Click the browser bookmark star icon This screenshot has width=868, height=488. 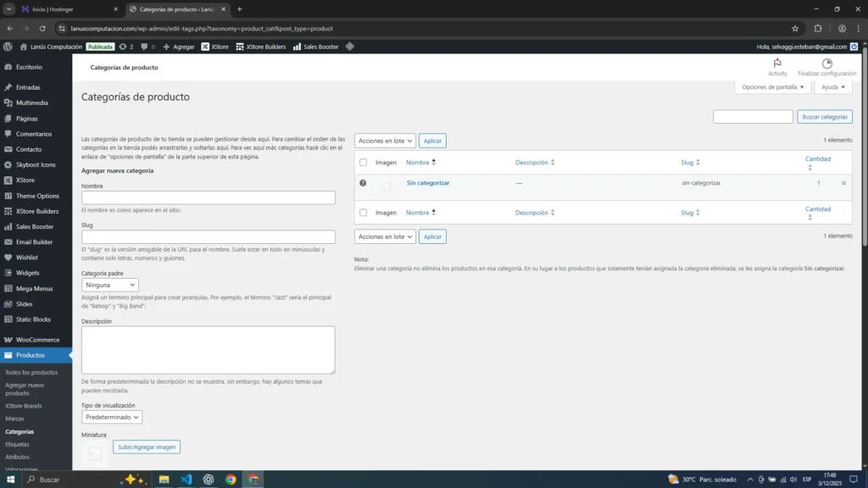pos(795,28)
